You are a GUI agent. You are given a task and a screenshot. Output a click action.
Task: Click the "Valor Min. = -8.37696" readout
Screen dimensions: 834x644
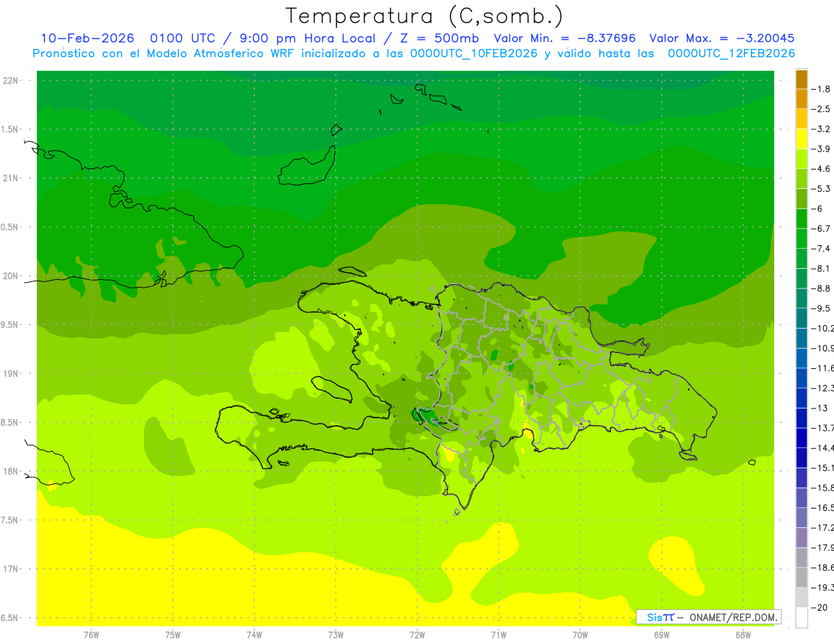(x=564, y=38)
